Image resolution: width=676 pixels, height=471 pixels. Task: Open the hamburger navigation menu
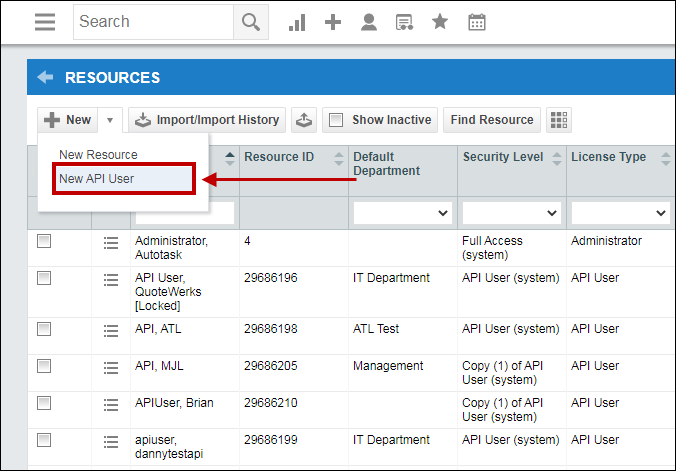click(x=45, y=22)
